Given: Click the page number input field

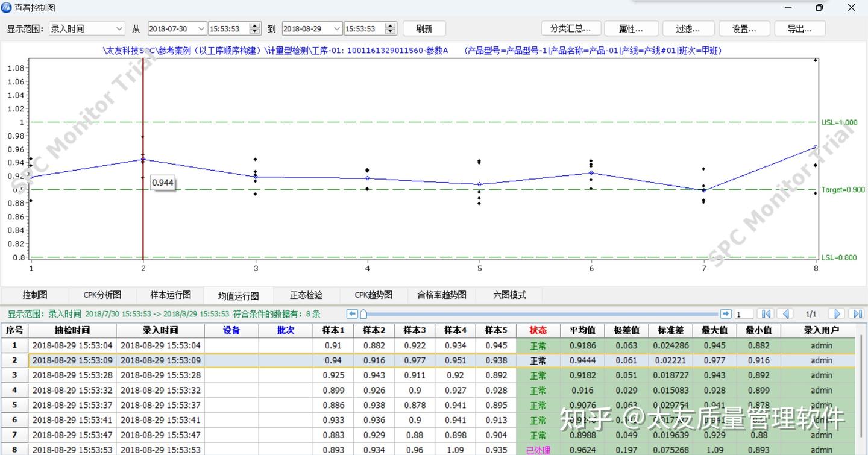Looking at the screenshot, I should pos(744,313).
